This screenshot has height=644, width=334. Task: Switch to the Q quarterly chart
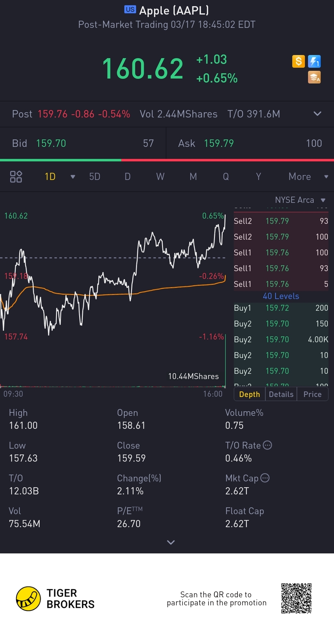coord(226,177)
